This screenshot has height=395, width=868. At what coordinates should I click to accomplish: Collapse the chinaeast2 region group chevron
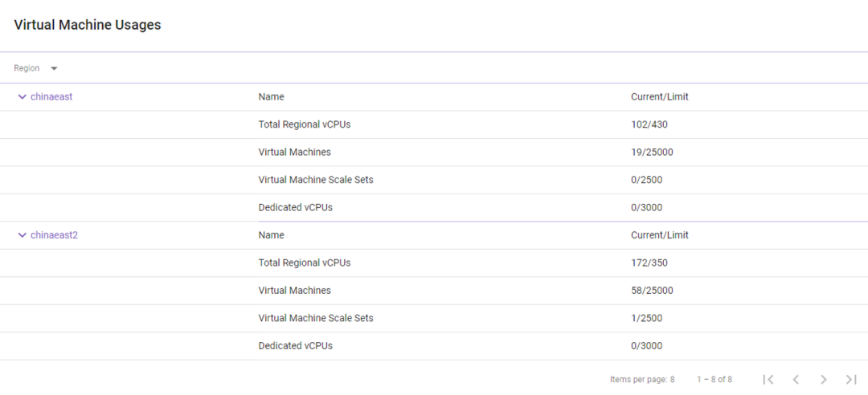22,235
